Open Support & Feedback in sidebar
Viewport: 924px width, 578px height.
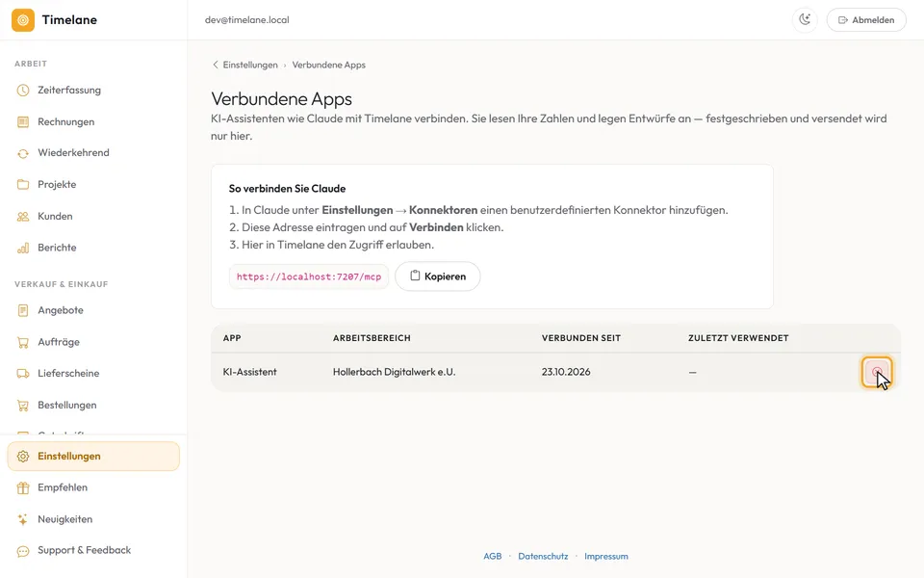pos(93,550)
